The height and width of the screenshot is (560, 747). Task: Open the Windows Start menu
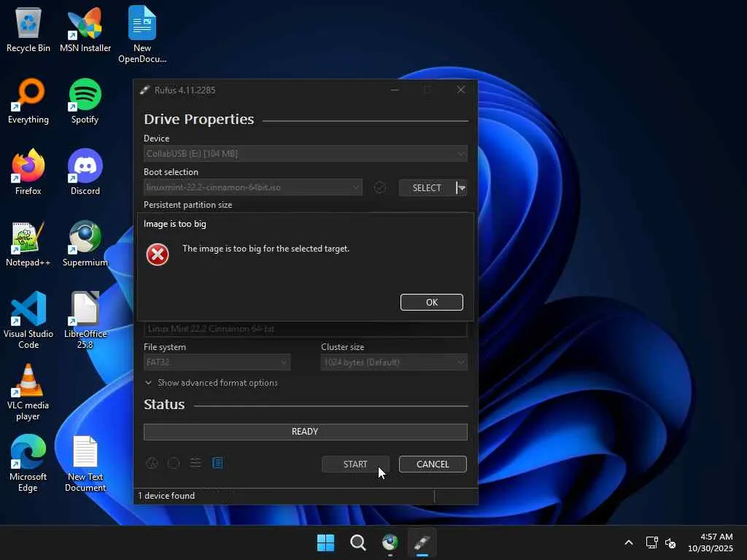[x=326, y=542]
